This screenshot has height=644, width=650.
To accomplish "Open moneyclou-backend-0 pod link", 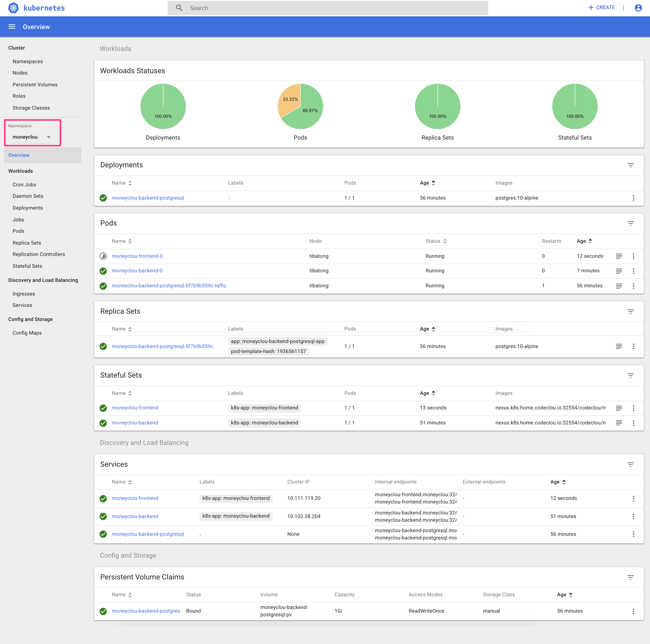I will [x=137, y=271].
